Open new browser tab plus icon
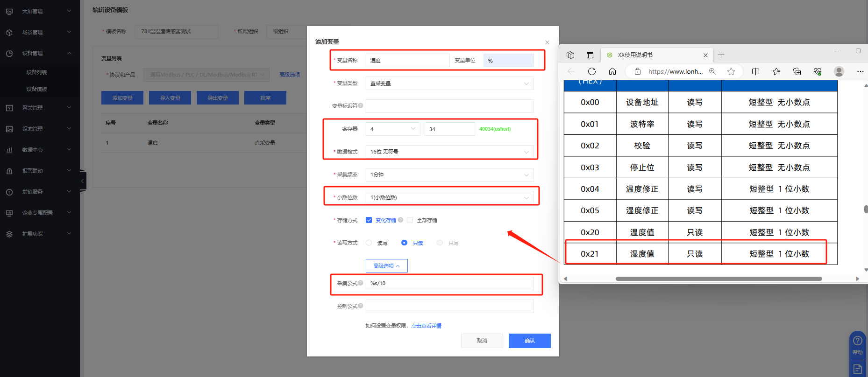Screen dimensions: 868x377 point(721,55)
